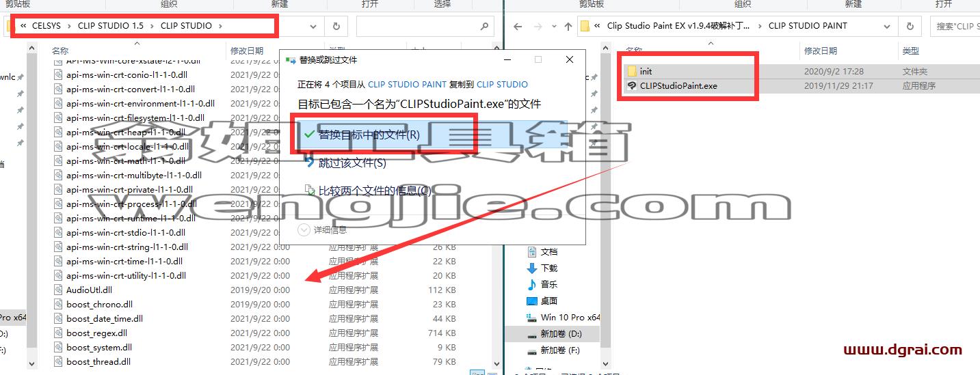
Task: Sort left list by 修改日期 column
Action: (247, 51)
